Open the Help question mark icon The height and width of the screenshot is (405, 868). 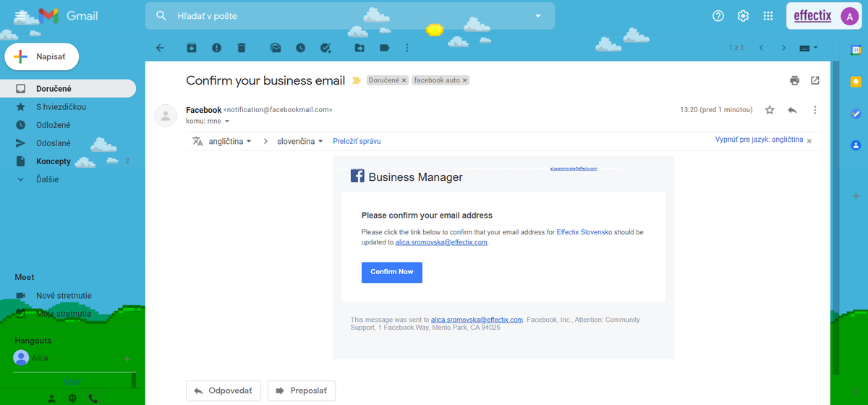pyautogui.click(x=718, y=16)
